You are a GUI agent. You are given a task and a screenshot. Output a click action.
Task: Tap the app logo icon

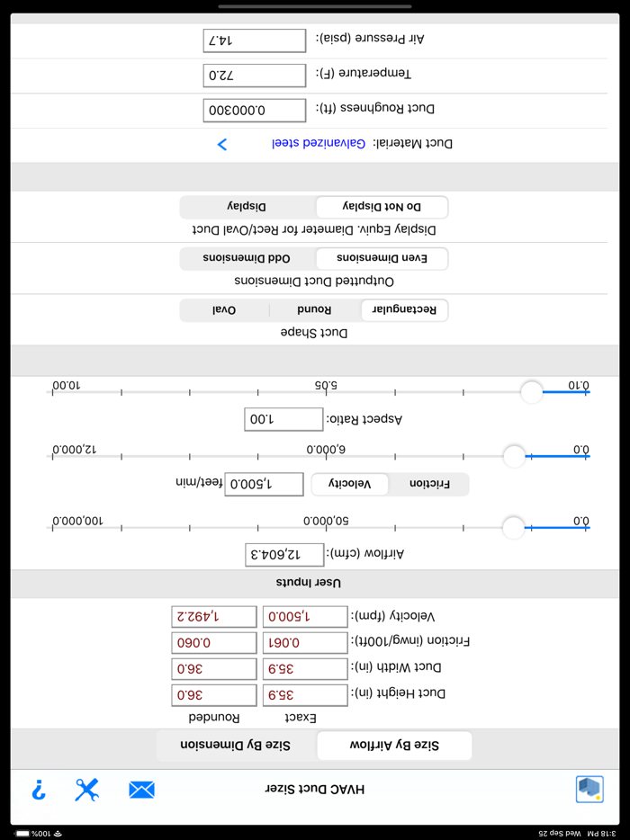click(x=589, y=789)
